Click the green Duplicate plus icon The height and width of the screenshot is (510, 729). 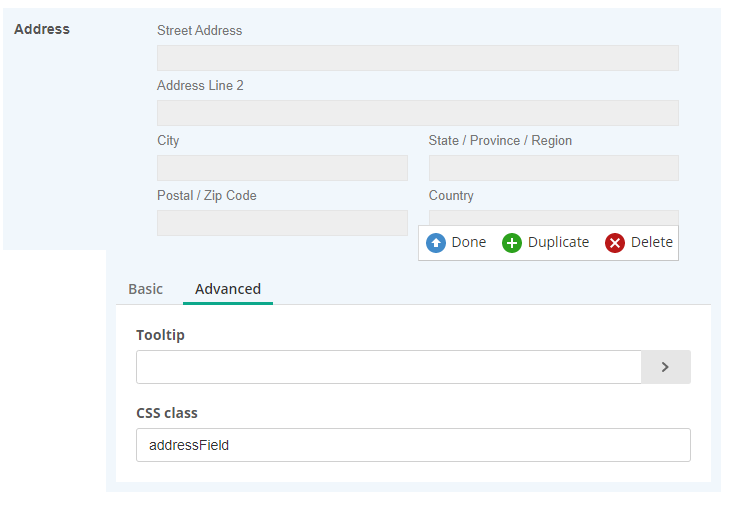point(512,243)
